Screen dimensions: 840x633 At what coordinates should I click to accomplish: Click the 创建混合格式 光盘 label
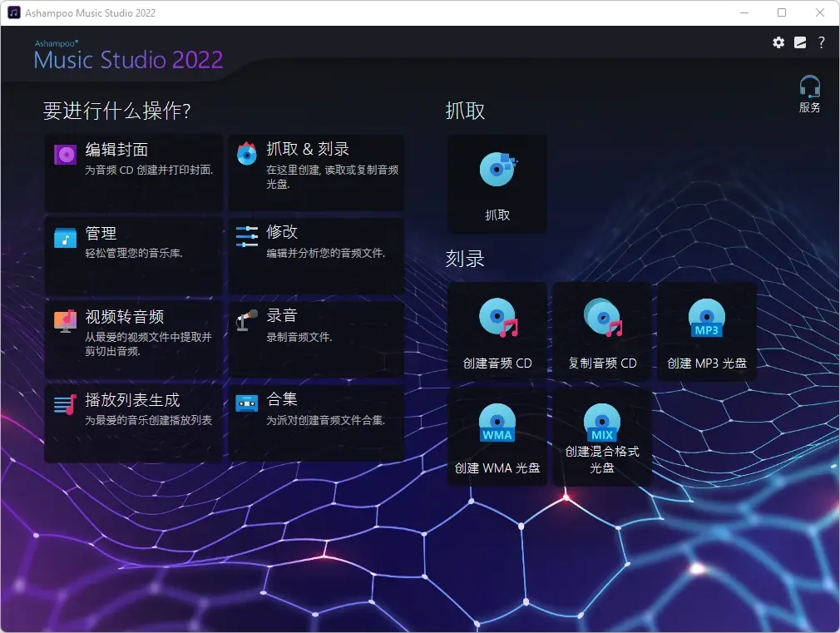603,459
